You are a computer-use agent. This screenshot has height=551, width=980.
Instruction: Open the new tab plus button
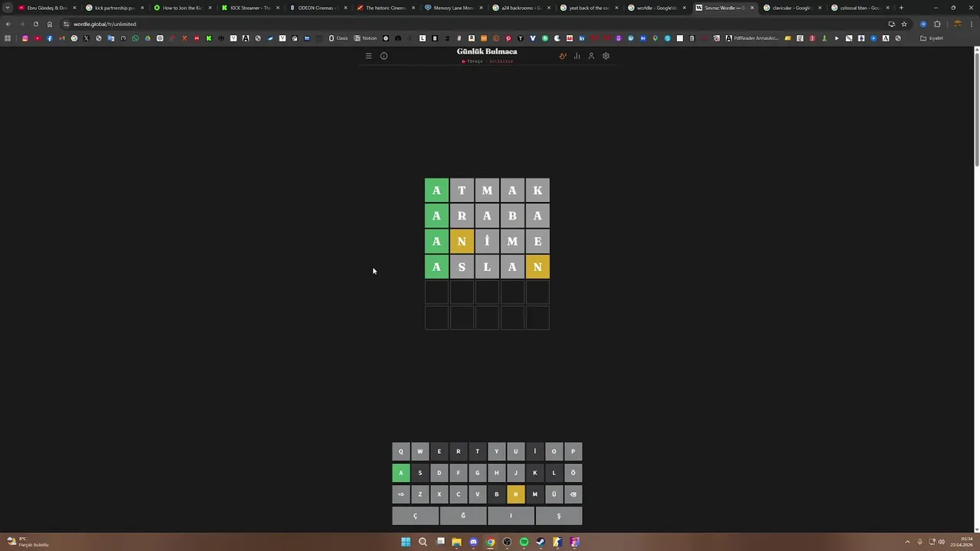pos(901,8)
